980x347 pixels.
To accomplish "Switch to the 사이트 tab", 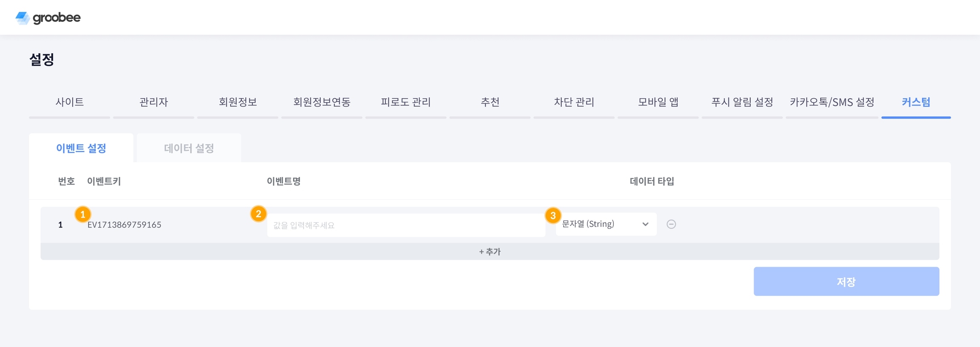I will click(x=69, y=102).
